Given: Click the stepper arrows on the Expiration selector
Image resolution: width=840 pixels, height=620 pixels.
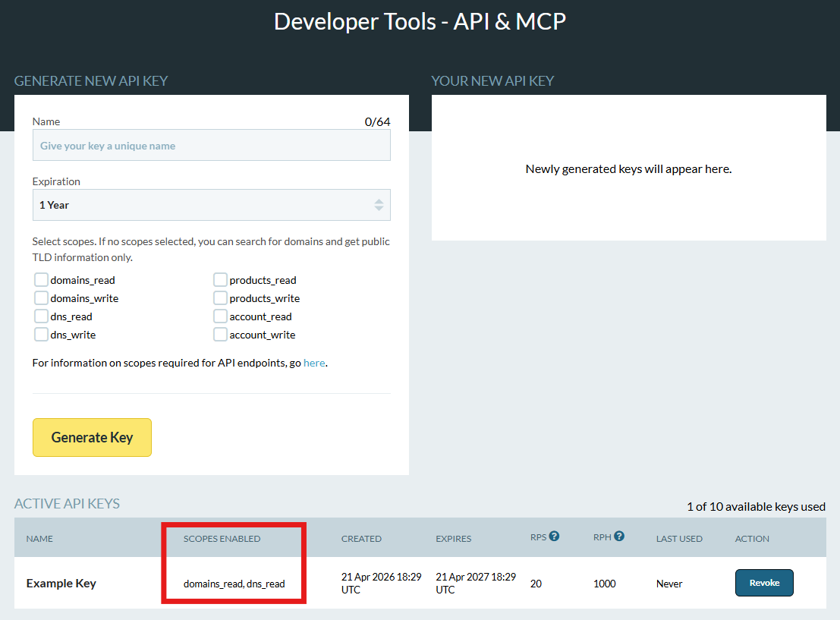Looking at the screenshot, I should (378, 205).
